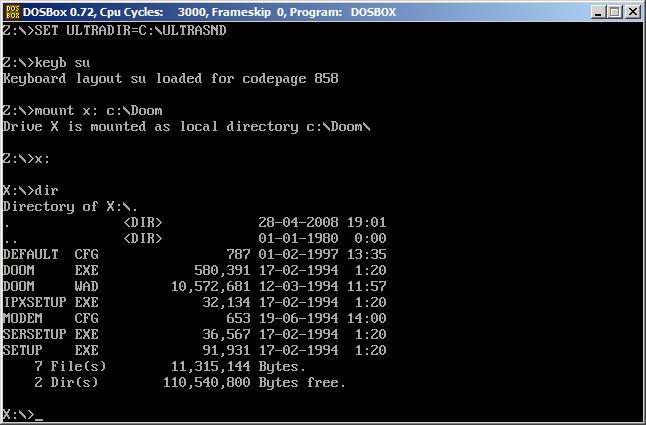This screenshot has height=425, width=646.
Task: Click the 'keyb su' command line
Action: (x=46, y=63)
